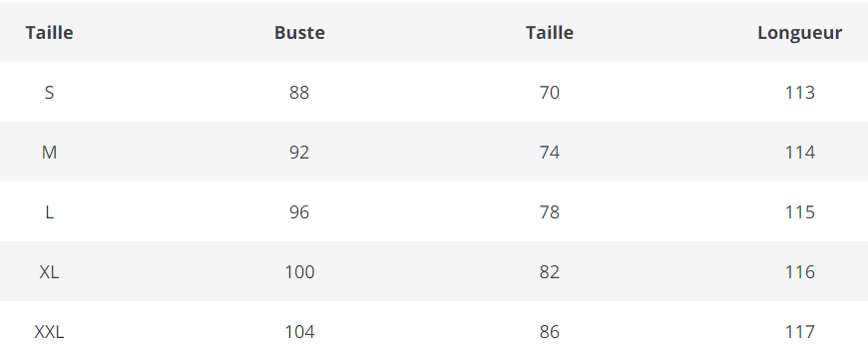Click the waist value 78
Image resolution: width=868 pixels, height=360 pixels.
(x=550, y=211)
